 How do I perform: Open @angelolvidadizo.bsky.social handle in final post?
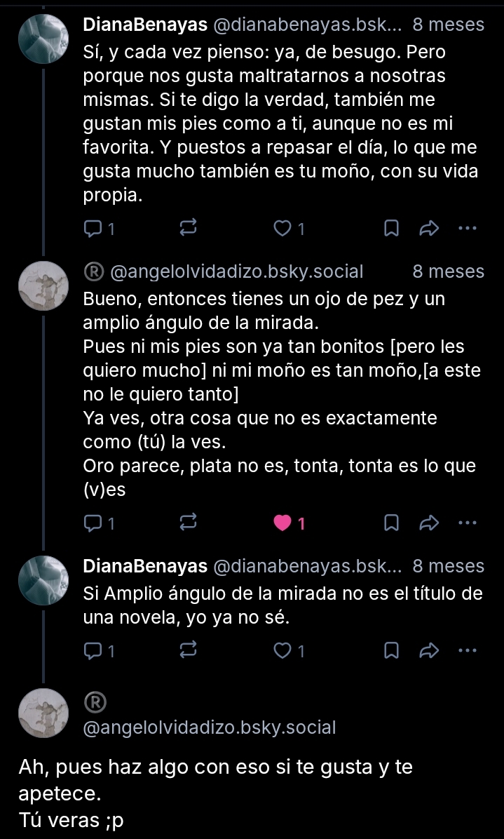click(210, 727)
